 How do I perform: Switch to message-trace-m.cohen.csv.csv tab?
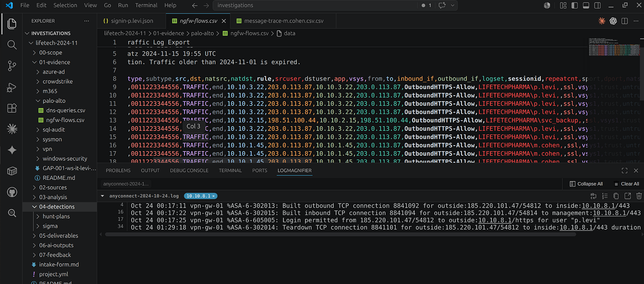pos(284,21)
